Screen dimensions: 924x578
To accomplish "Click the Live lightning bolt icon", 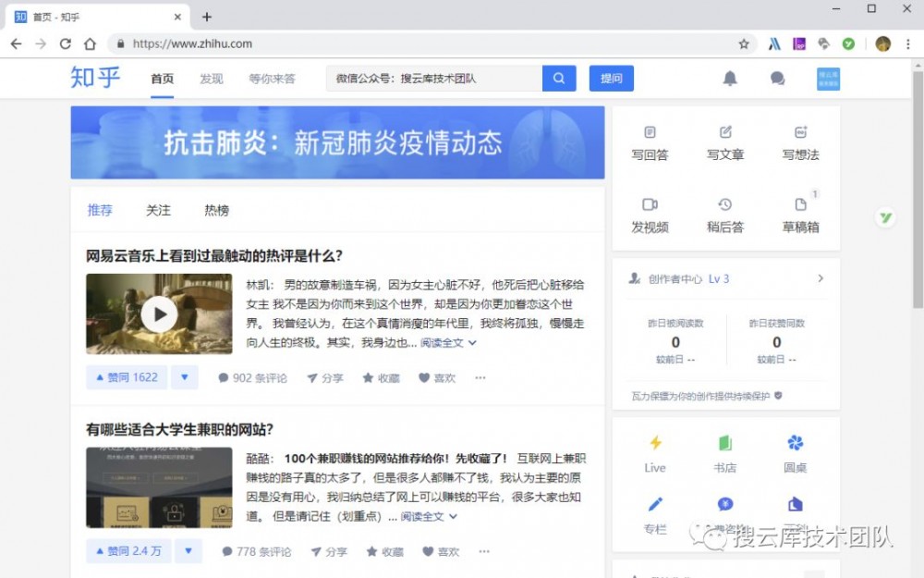I will pyautogui.click(x=654, y=442).
